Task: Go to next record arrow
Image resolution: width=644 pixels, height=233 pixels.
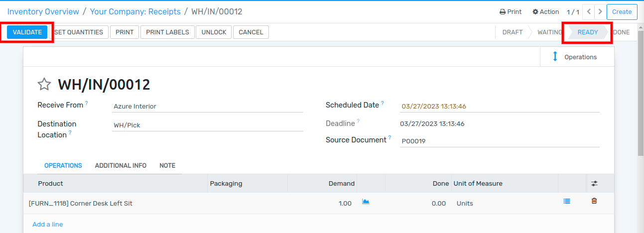Action: pos(600,11)
